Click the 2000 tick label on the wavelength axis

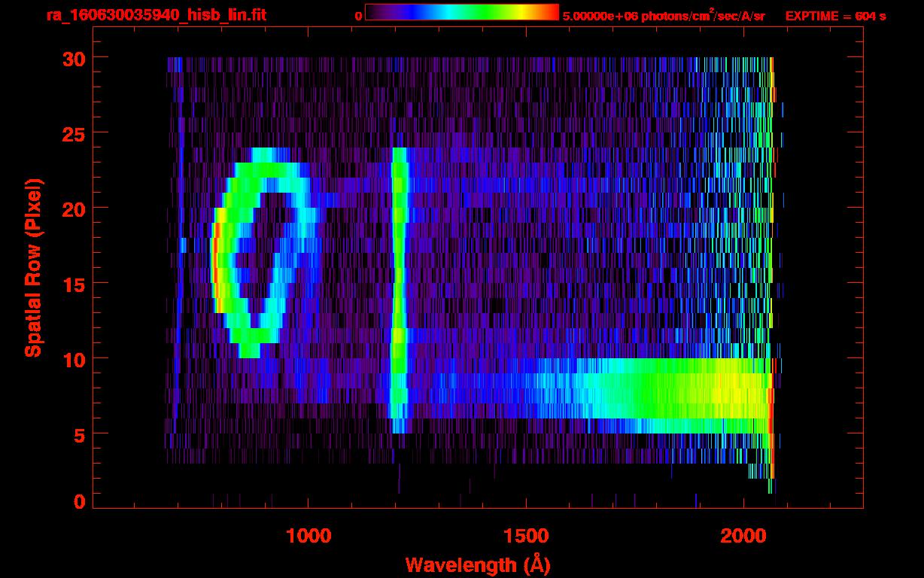(743, 537)
